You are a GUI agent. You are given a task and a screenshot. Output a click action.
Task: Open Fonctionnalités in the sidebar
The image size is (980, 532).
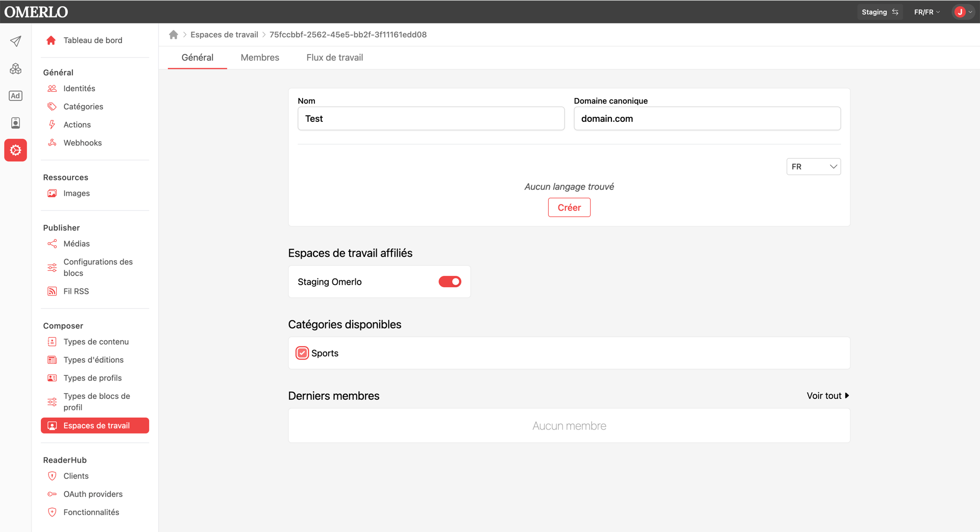coord(91,512)
